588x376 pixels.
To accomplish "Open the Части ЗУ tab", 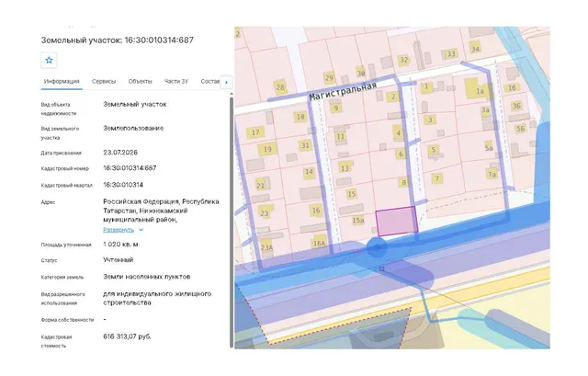I will click(x=176, y=82).
